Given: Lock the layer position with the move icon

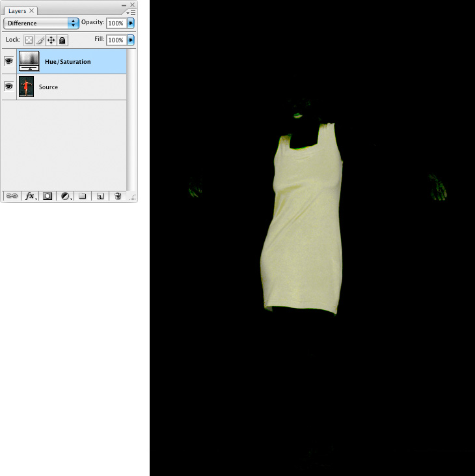Looking at the screenshot, I should [51, 40].
